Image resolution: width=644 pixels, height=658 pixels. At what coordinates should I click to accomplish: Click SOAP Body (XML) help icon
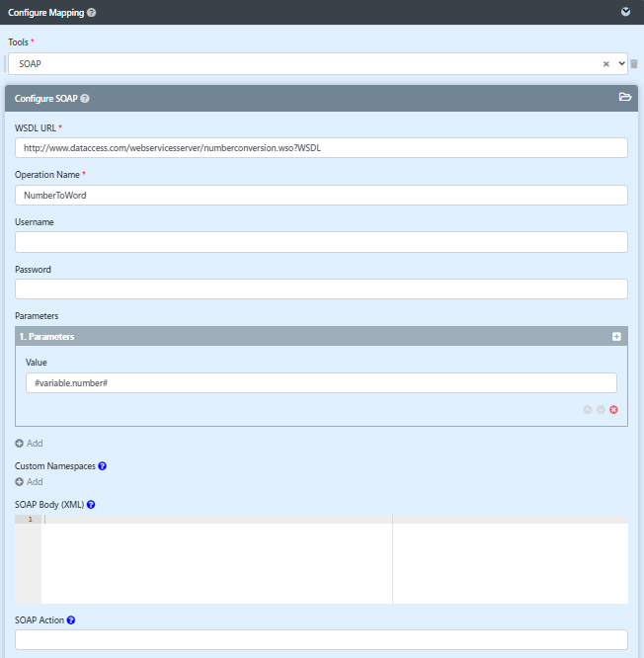point(91,505)
